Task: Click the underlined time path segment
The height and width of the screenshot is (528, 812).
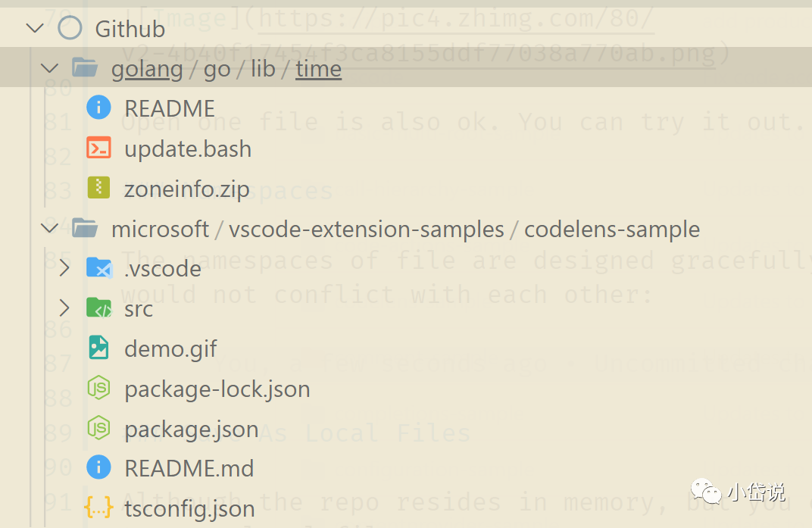Action: [x=318, y=69]
